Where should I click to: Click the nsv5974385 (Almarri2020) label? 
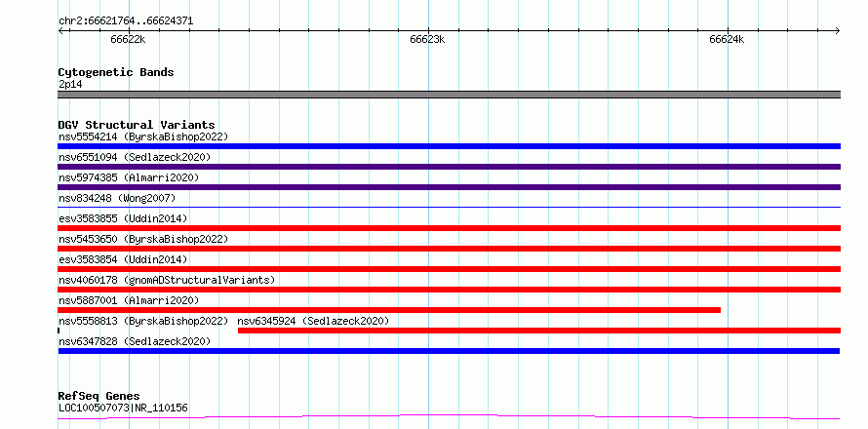[x=129, y=177]
